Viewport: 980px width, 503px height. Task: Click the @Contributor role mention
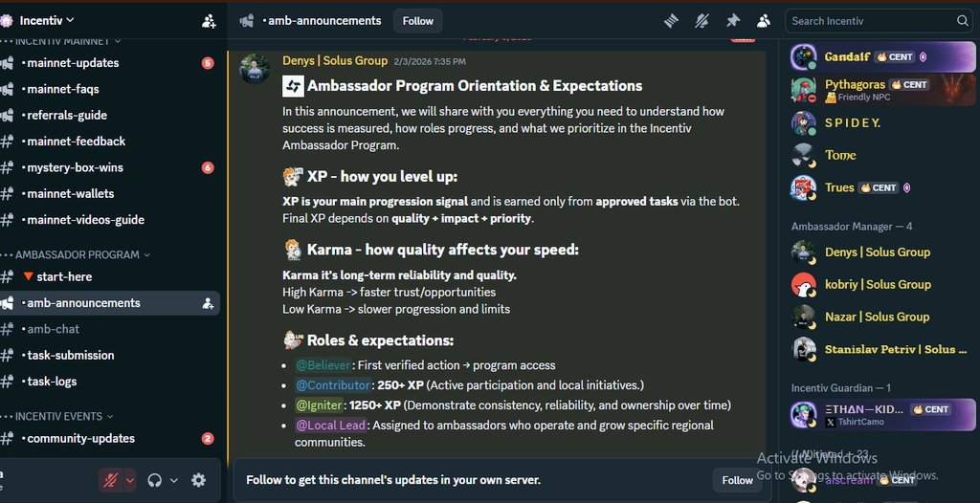tap(334, 385)
